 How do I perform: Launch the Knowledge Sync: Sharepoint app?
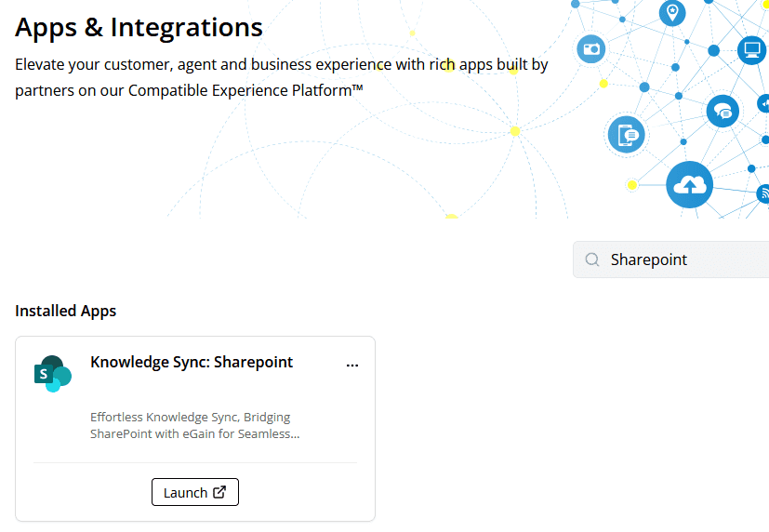click(194, 492)
